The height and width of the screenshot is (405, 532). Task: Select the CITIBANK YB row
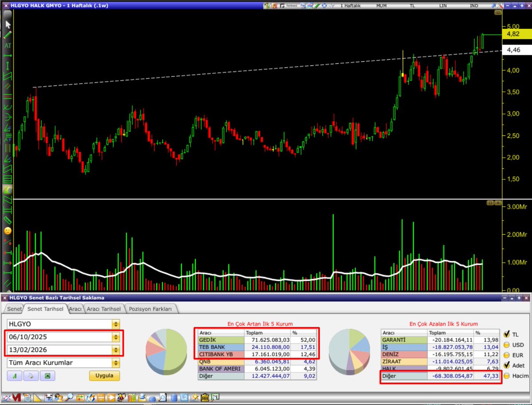(257, 354)
